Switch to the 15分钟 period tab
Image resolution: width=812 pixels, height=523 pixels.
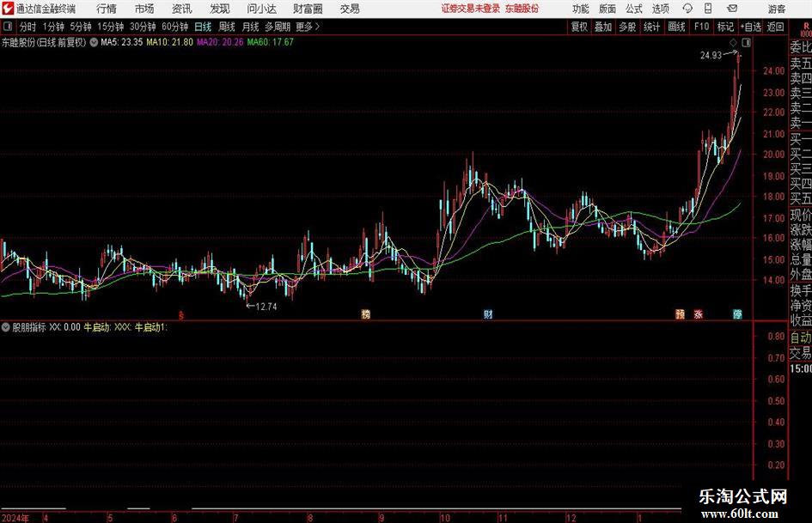(110, 27)
